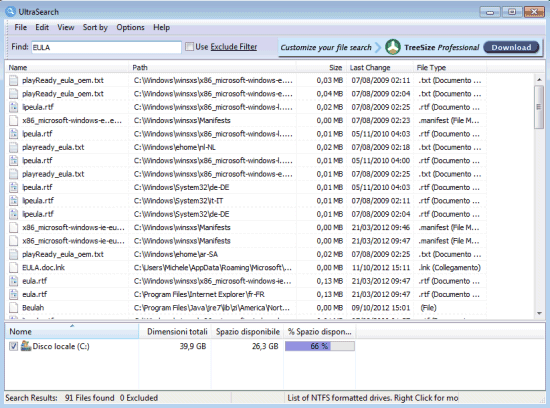Click the Beulah file icon
The height and width of the screenshot is (408, 550).
[x=13, y=308]
